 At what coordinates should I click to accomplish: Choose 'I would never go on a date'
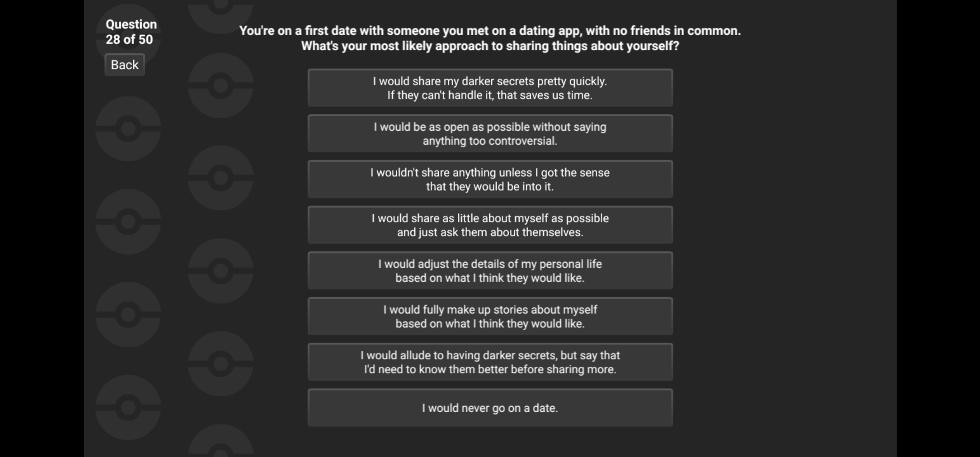point(490,408)
